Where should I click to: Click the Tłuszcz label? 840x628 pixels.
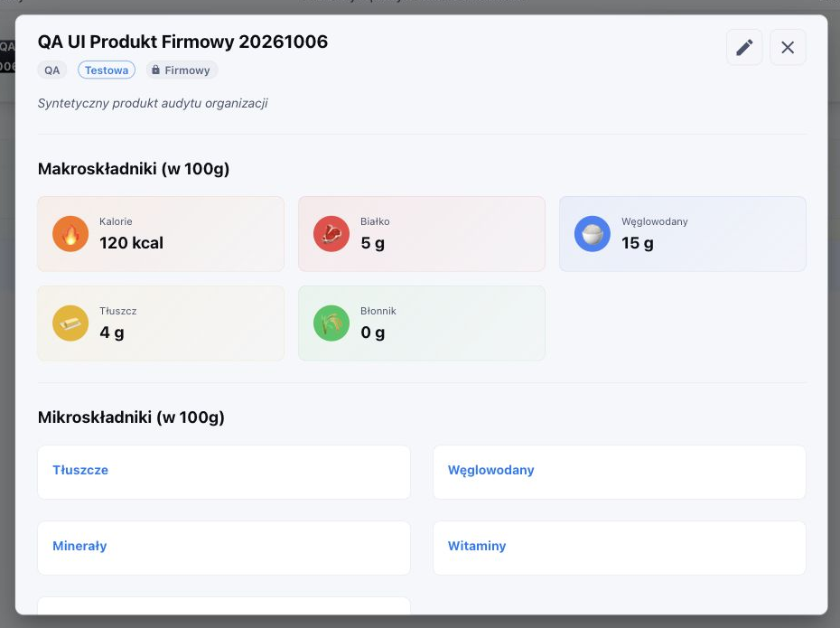pyautogui.click(x=117, y=311)
